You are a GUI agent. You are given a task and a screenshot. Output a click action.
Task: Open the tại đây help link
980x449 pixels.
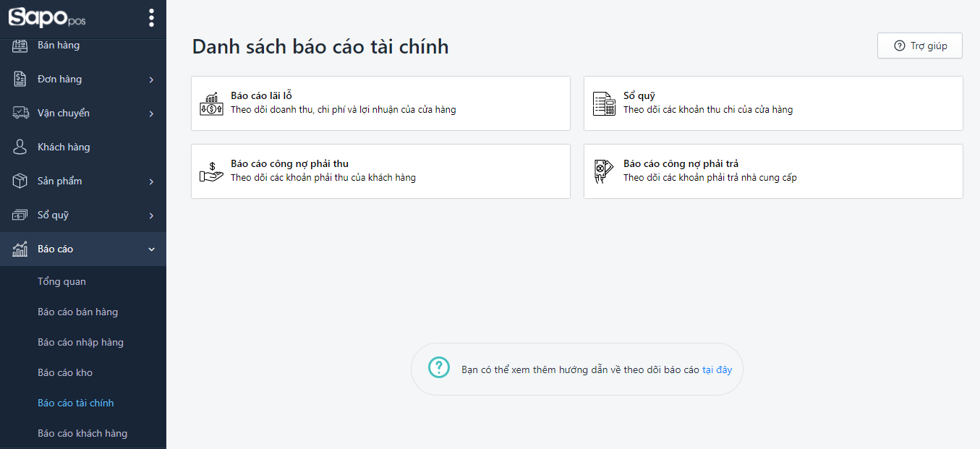[x=719, y=369]
